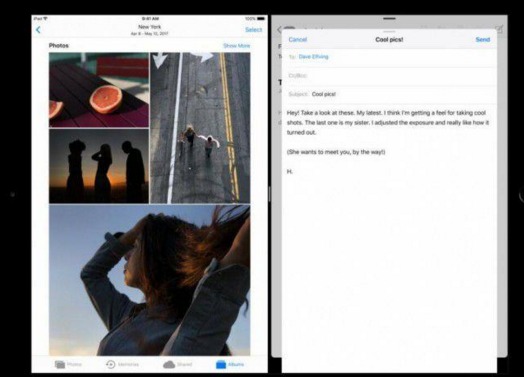Tap the split view divider handle
The height and width of the screenshot is (377, 524).
click(x=269, y=194)
